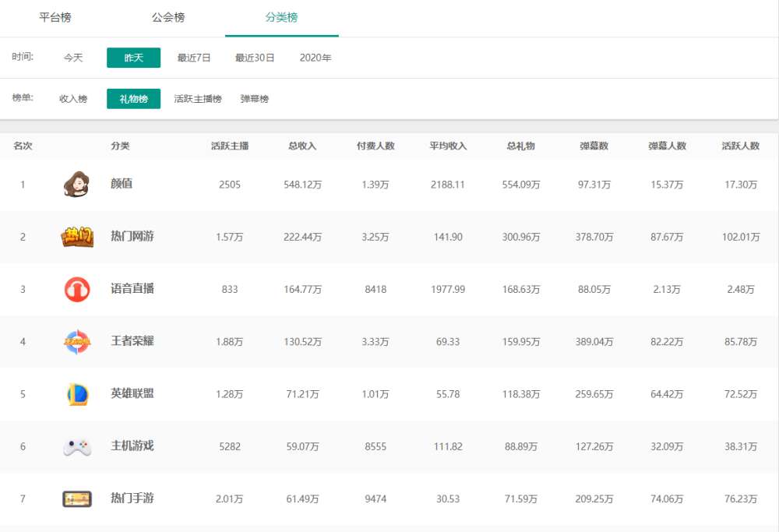Select the 收入榜 ranking list
779x532 pixels.
point(73,99)
